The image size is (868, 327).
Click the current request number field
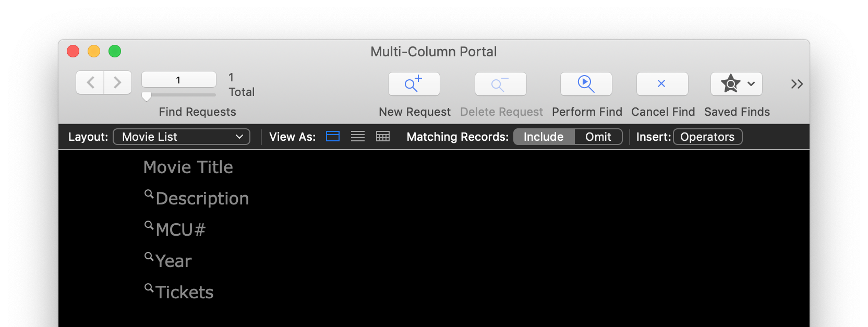(x=178, y=80)
